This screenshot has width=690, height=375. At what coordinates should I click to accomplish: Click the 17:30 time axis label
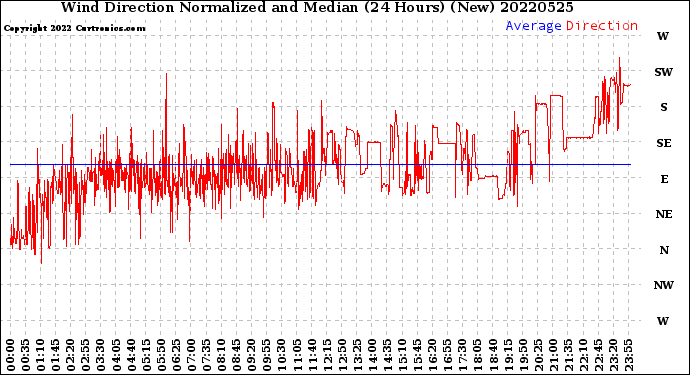462,355
